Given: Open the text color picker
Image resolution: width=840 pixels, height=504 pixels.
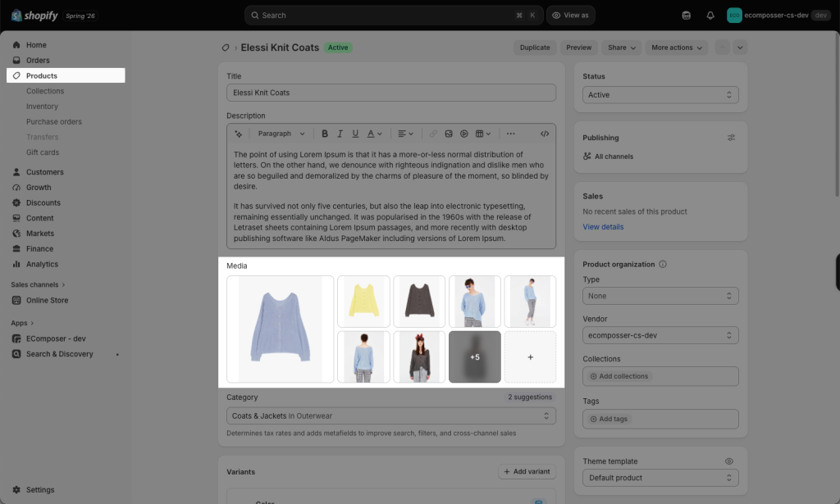Looking at the screenshot, I should point(374,134).
